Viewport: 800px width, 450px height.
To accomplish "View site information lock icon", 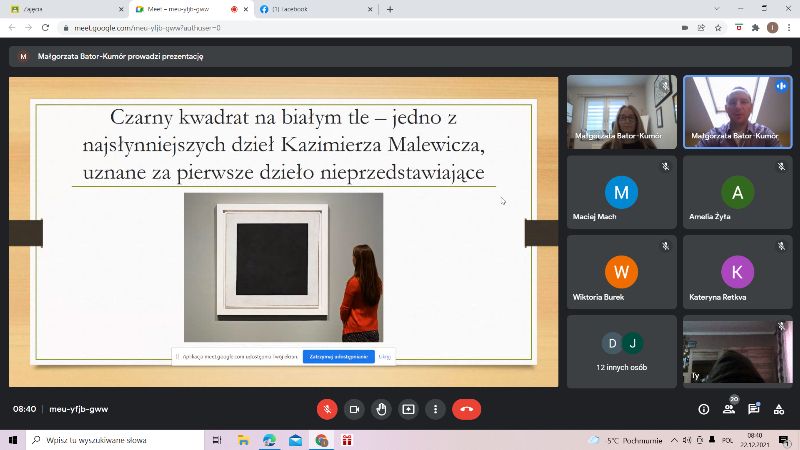I will tap(66, 28).
